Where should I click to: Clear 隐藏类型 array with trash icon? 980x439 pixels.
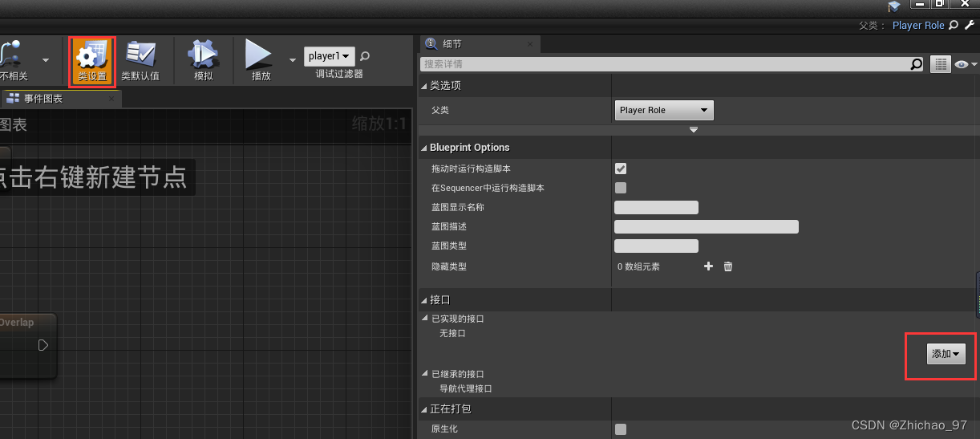728,266
